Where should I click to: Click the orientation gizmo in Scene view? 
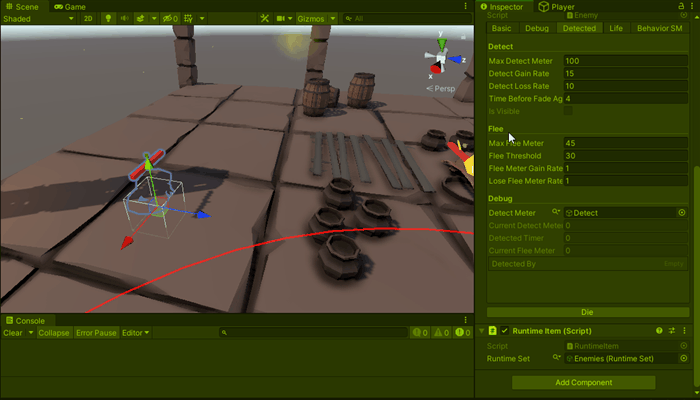[x=441, y=57]
